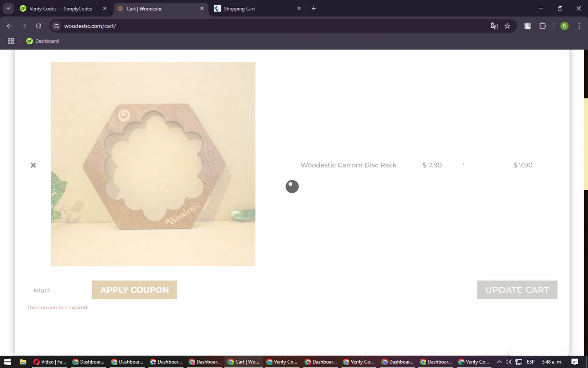Open the Extensions puzzle icon

543,26
